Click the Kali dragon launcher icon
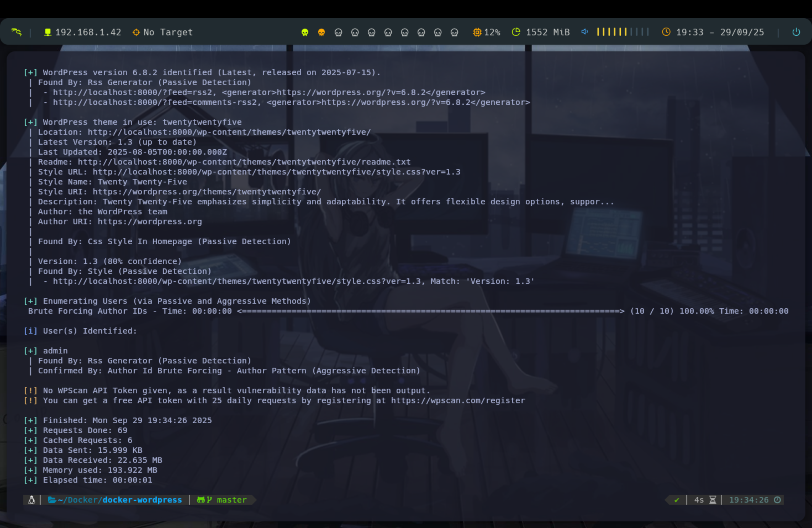 [16, 32]
